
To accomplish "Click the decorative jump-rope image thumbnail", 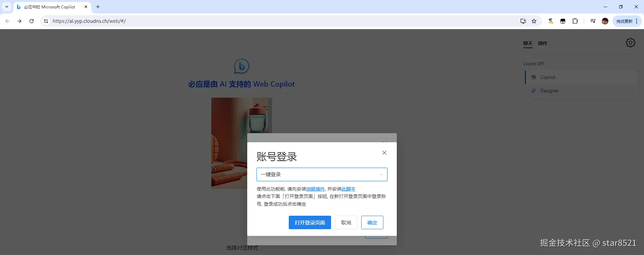I will 241,143.
